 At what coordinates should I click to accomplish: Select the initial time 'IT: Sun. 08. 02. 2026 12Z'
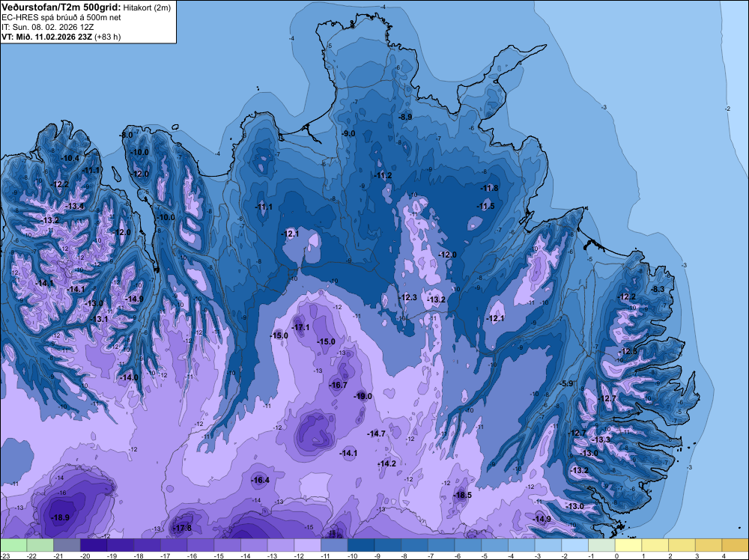(x=47, y=27)
